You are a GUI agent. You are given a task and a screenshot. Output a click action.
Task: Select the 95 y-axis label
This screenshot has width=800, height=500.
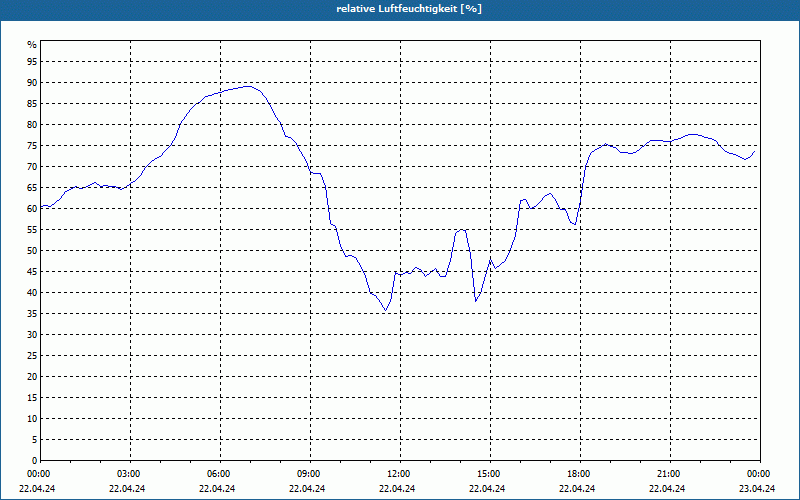(32, 62)
